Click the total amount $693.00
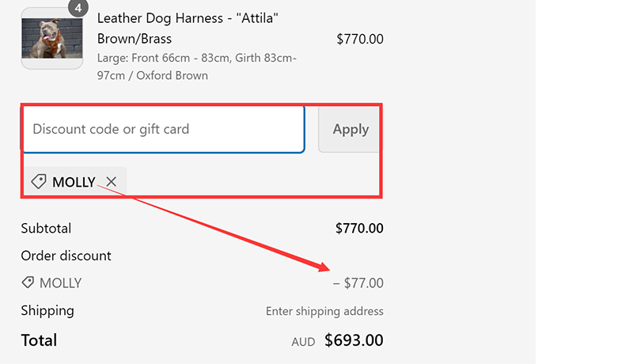The image size is (633, 364). click(x=354, y=341)
